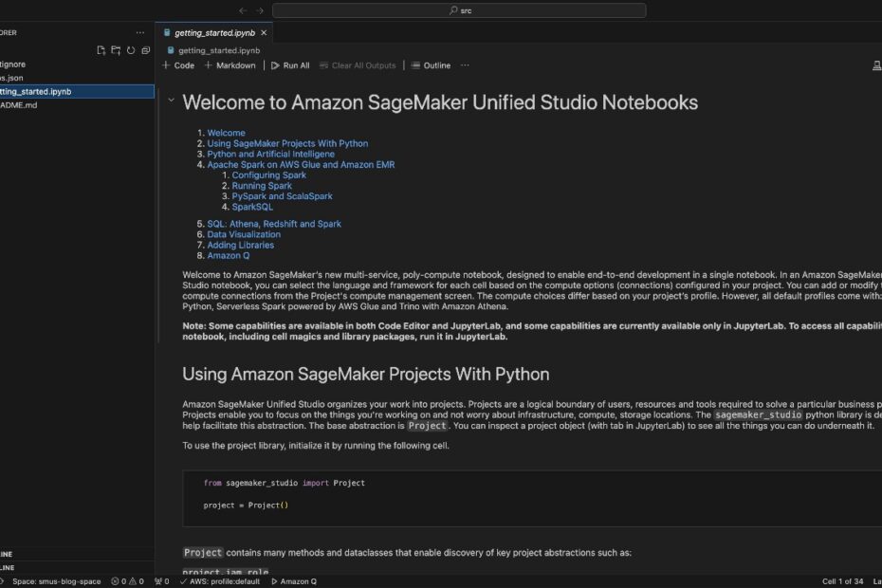Open errors and warnings status indicator
This screenshot has width=882, height=588.
tap(128, 581)
